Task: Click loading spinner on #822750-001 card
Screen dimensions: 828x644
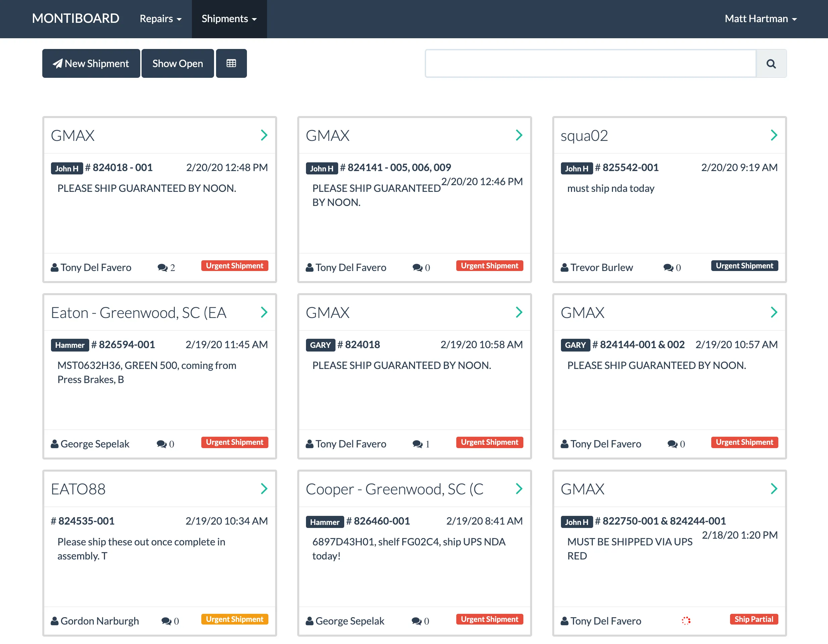Action: point(686,621)
